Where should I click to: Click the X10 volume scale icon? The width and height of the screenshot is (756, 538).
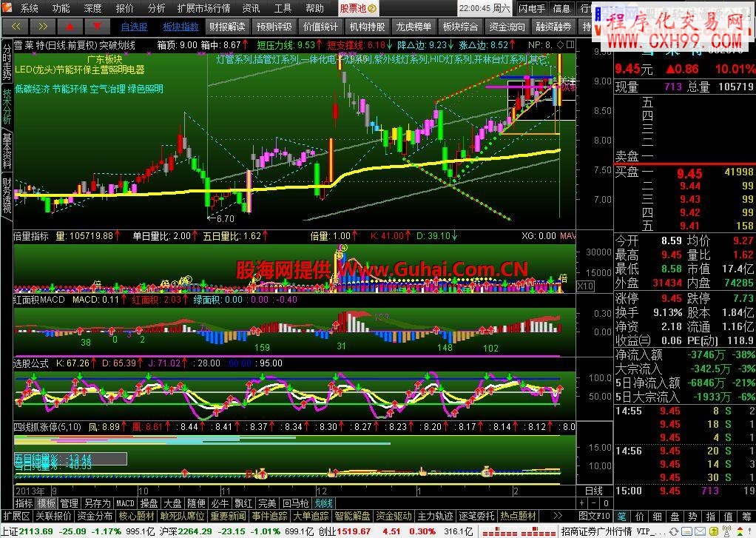click(584, 286)
